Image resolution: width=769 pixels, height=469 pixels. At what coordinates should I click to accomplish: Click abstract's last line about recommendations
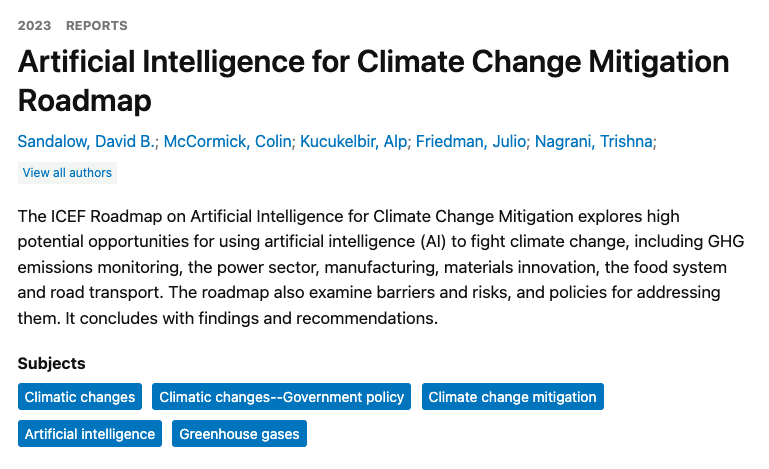click(228, 320)
